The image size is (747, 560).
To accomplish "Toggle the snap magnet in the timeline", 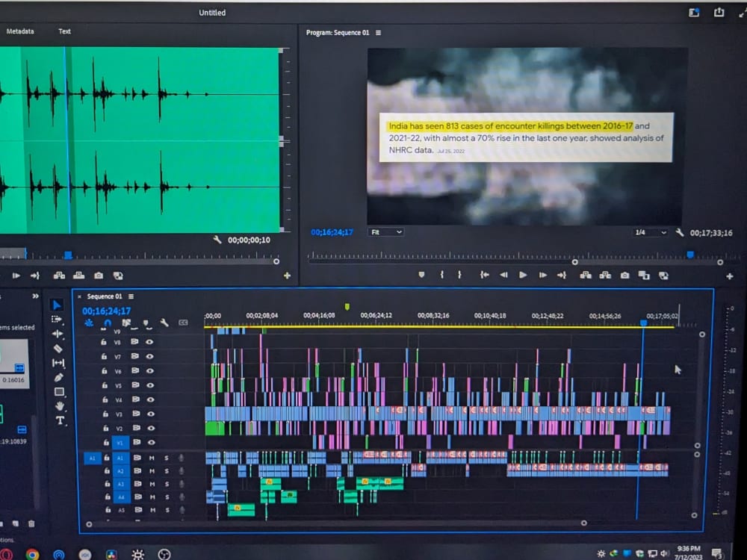I will coord(108,322).
